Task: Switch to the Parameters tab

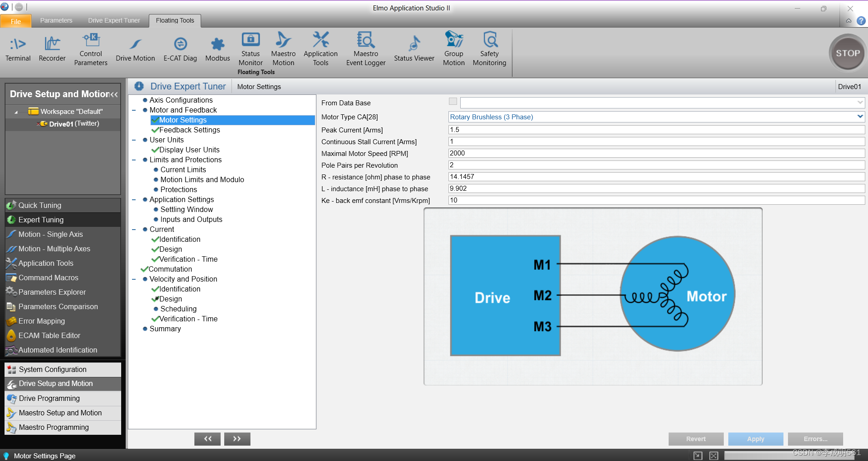Action: click(x=56, y=20)
